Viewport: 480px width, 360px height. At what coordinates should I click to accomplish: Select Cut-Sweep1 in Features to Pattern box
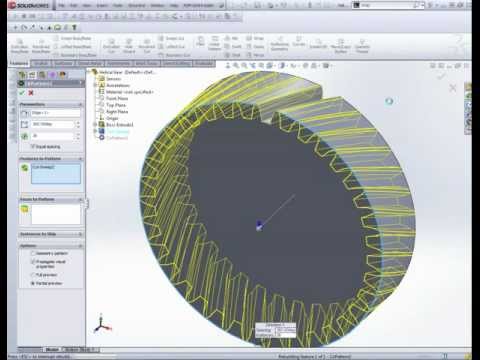pos(44,167)
